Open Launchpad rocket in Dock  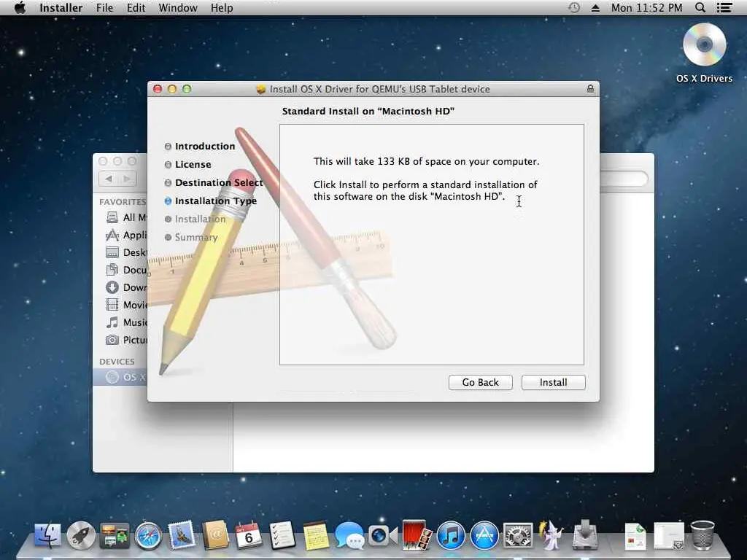click(x=81, y=535)
